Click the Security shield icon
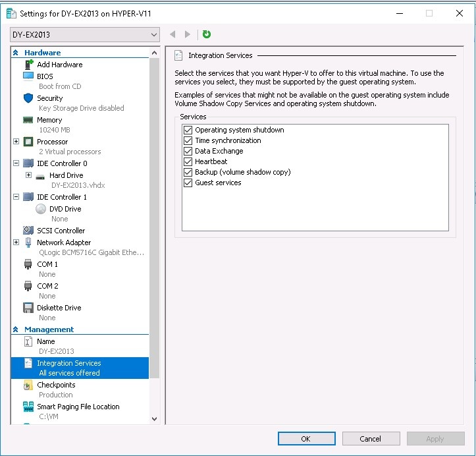This screenshot has width=476, height=456. click(28, 98)
